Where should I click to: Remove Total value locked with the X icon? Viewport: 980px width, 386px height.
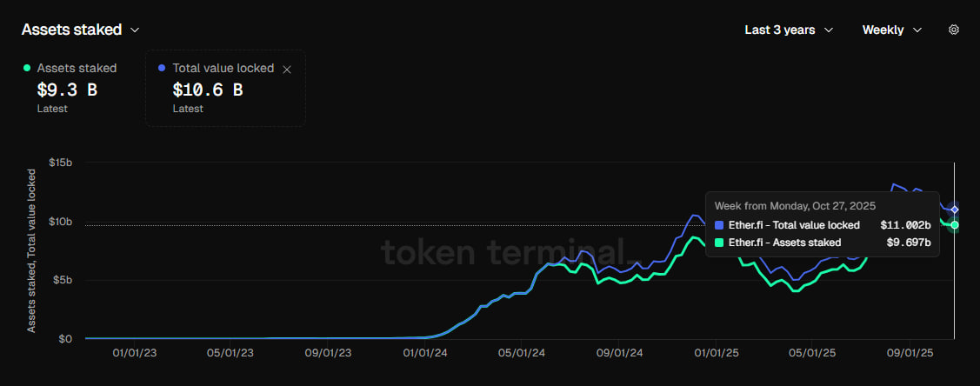coord(288,69)
